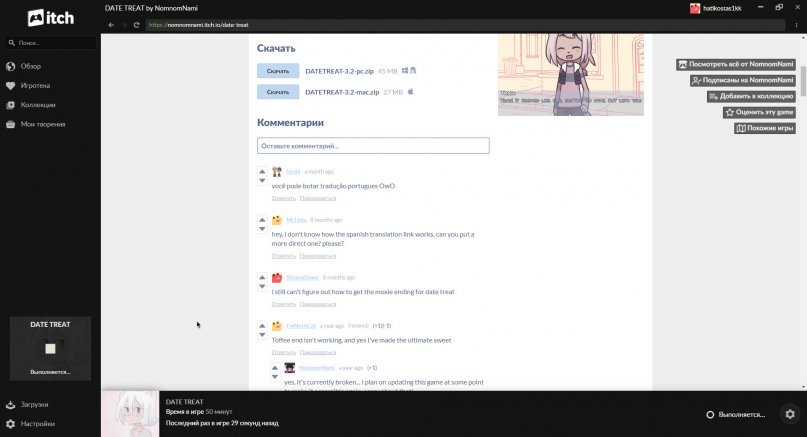
Task: Click Подписаны на NomnomNami
Action: 743,80
